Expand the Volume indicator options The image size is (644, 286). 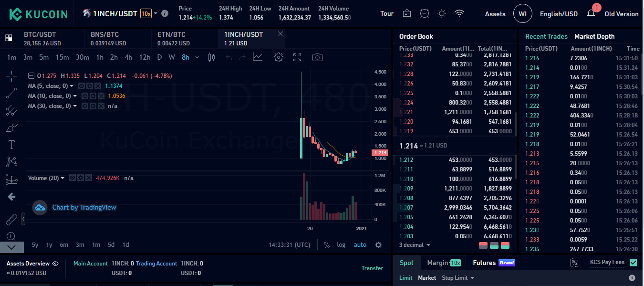(x=63, y=178)
